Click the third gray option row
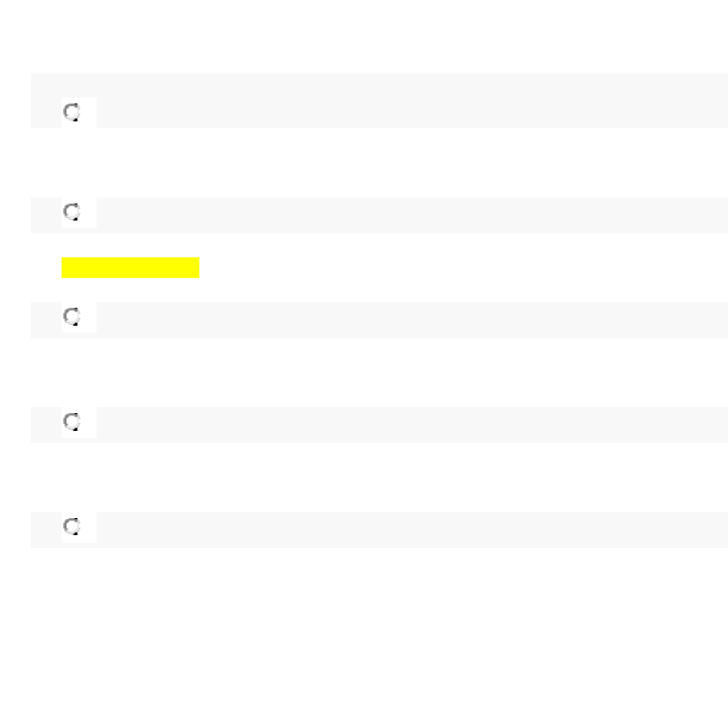The height and width of the screenshot is (719, 728). pyautogui.click(x=379, y=320)
